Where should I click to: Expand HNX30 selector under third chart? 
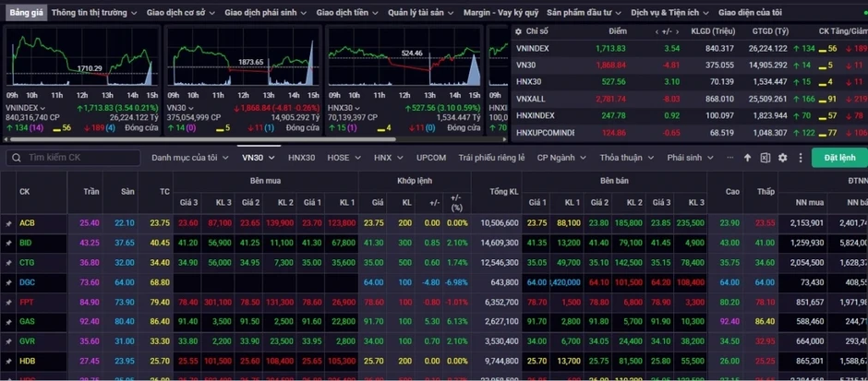click(357, 108)
